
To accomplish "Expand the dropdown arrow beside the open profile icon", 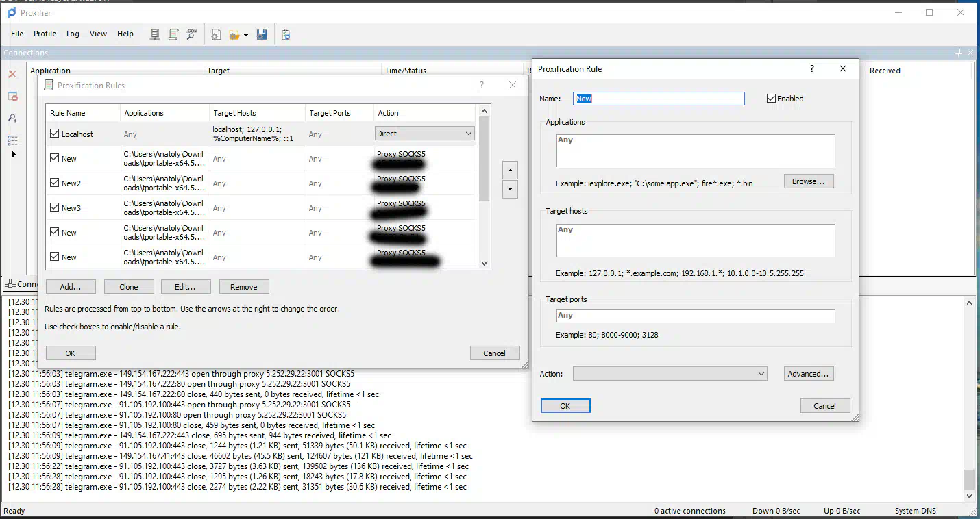I will pos(246,34).
